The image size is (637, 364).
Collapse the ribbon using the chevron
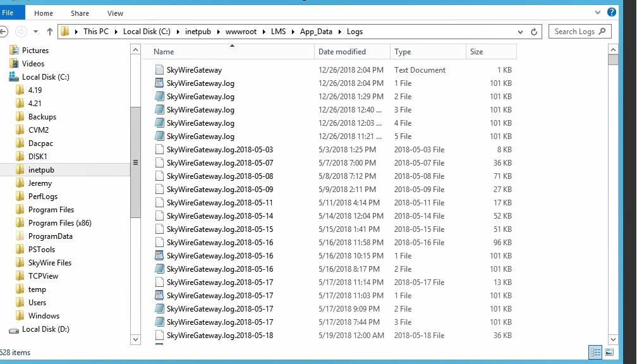[x=598, y=13]
